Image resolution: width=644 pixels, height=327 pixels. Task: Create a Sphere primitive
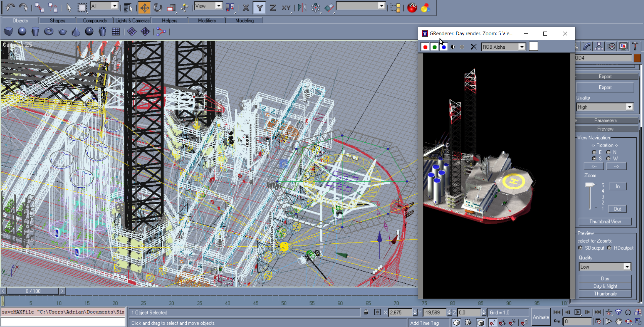coord(22,32)
